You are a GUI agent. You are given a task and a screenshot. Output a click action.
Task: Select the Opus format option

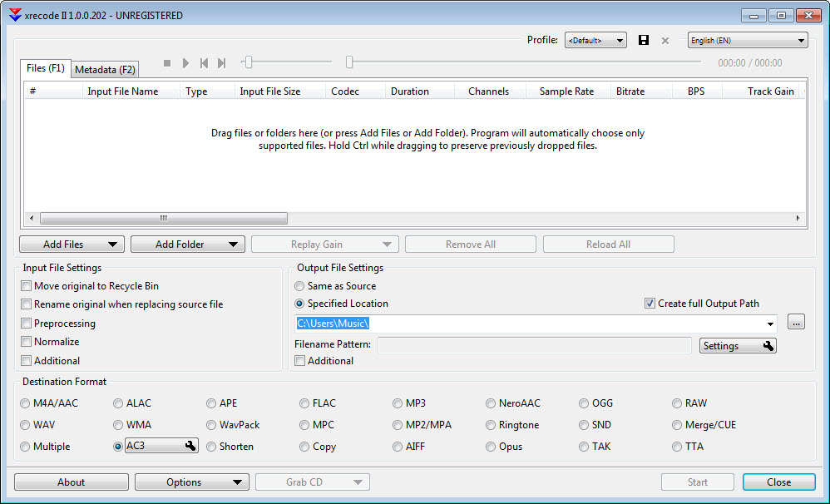pos(491,447)
